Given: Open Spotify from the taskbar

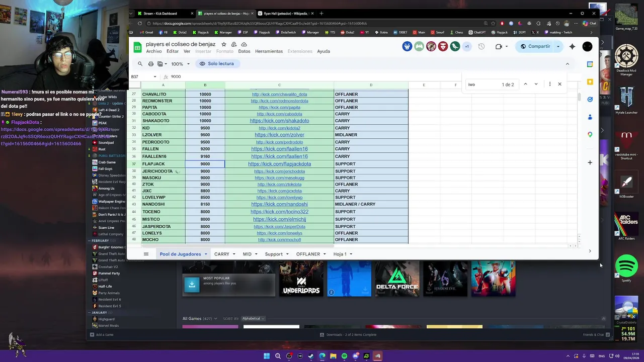Looking at the screenshot, I should [x=344, y=356].
